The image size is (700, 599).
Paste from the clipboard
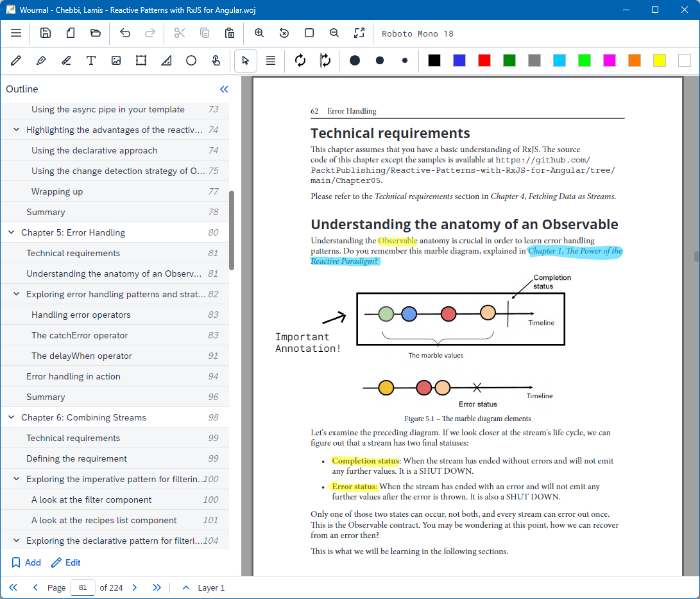click(x=230, y=33)
